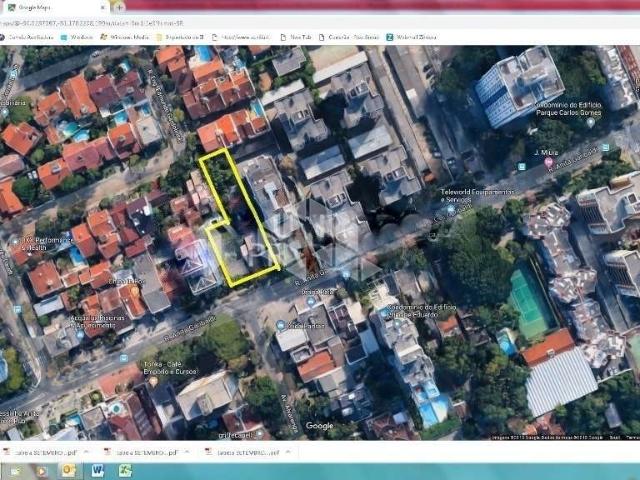Click the Acqualis Piscinas e Aquecimento marker

[80, 335]
